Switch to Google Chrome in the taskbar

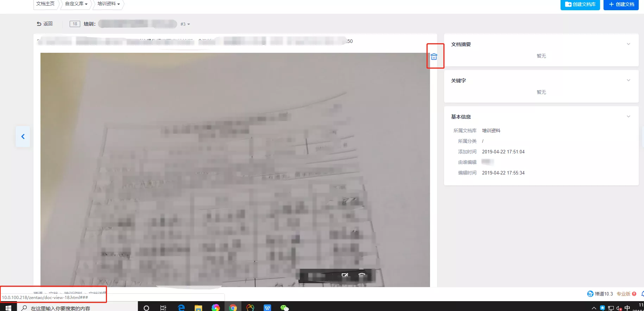tap(233, 308)
